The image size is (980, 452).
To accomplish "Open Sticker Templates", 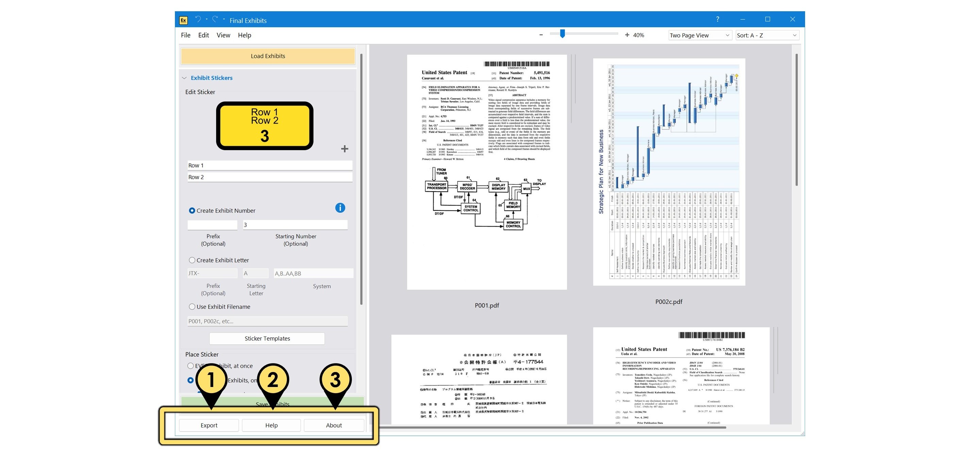I will 267,338.
